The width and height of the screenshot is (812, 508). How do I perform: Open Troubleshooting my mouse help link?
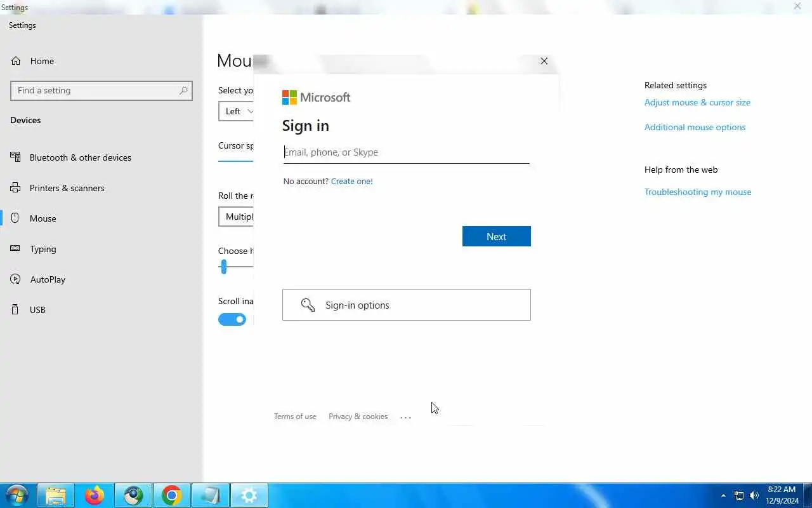[698, 192]
